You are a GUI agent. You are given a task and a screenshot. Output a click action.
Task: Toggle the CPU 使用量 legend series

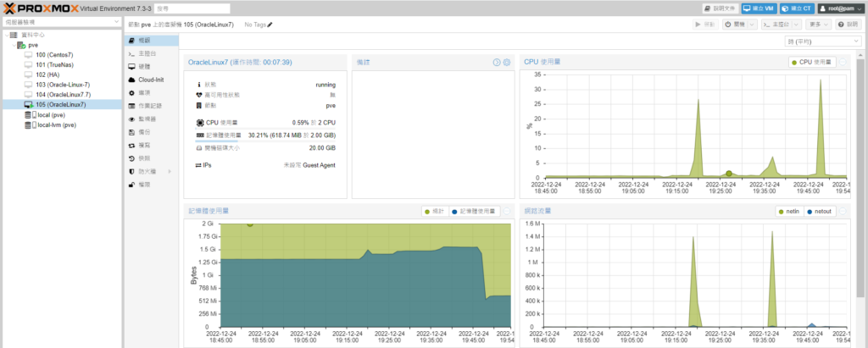pyautogui.click(x=812, y=62)
